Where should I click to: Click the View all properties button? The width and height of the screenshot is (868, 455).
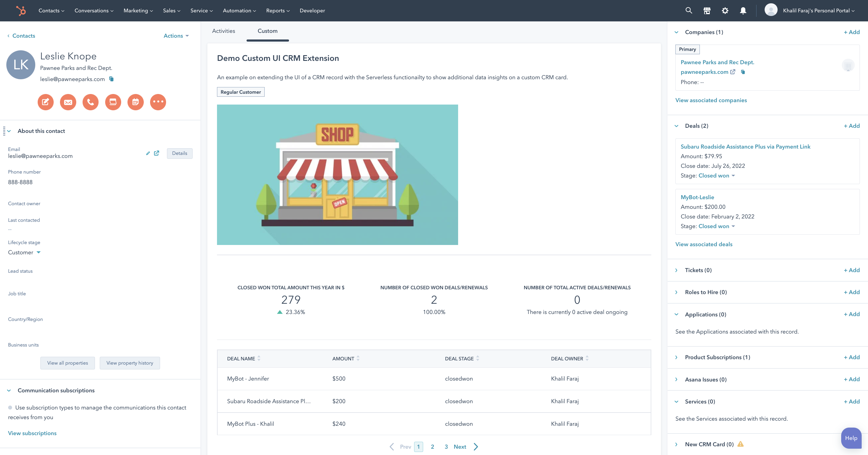tap(68, 363)
